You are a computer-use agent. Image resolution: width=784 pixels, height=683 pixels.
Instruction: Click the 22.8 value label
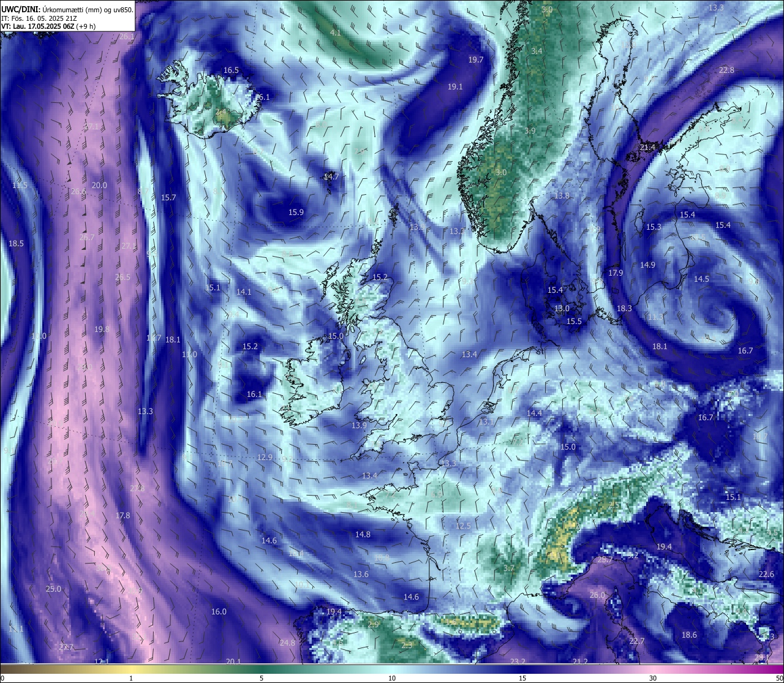coord(726,70)
